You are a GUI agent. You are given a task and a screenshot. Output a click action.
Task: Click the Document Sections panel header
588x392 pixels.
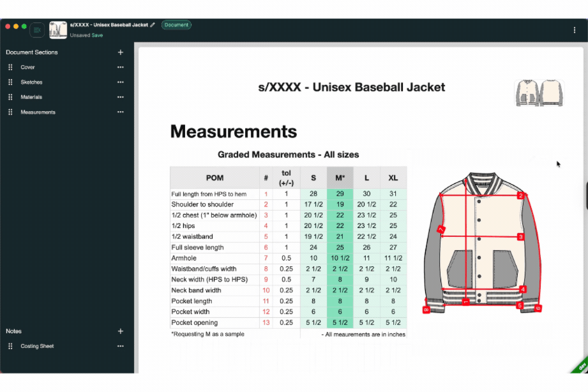coord(32,52)
